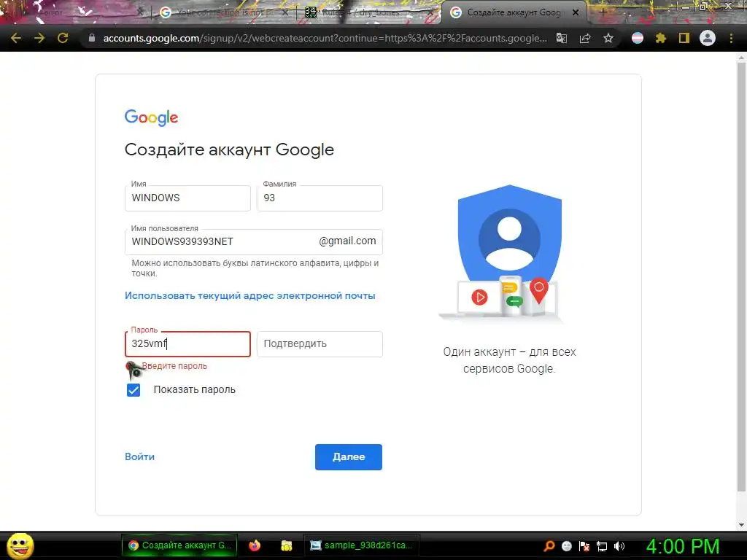Image resolution: width=747 pixels, height=560 pixels.
Task: Click the scrollbar down arrow
Action: coord(741,525)
